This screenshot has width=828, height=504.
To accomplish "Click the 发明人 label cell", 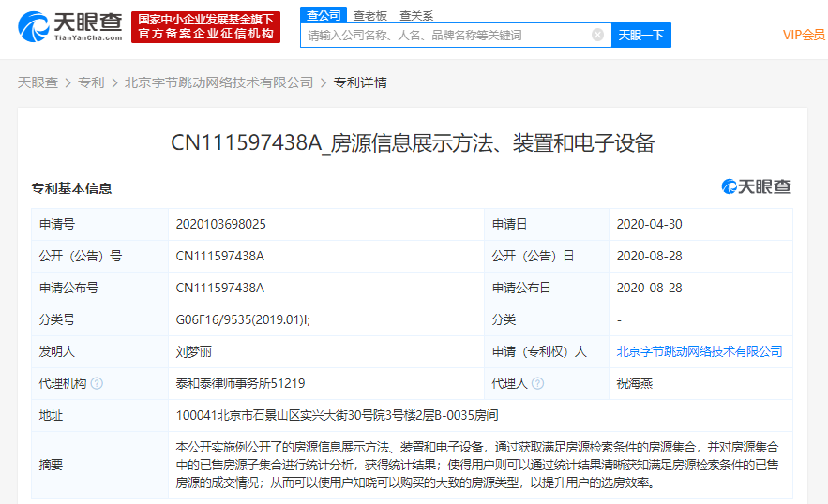I will click(x=99, y=351).
